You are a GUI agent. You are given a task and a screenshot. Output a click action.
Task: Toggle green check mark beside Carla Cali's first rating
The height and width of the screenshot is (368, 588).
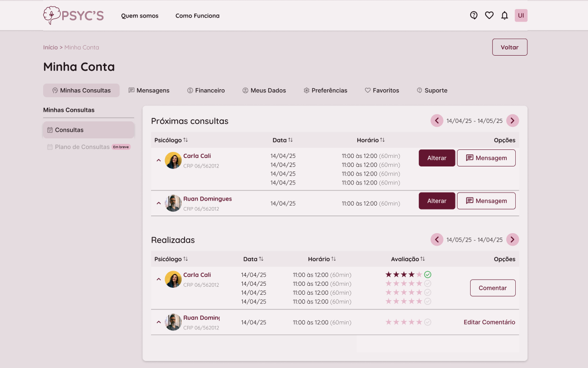(427, 275)
